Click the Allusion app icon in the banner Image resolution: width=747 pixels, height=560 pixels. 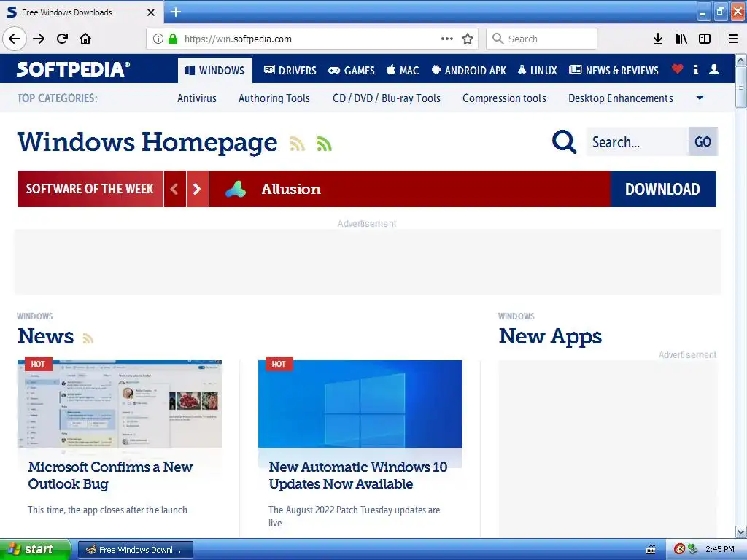click(236, 189)
